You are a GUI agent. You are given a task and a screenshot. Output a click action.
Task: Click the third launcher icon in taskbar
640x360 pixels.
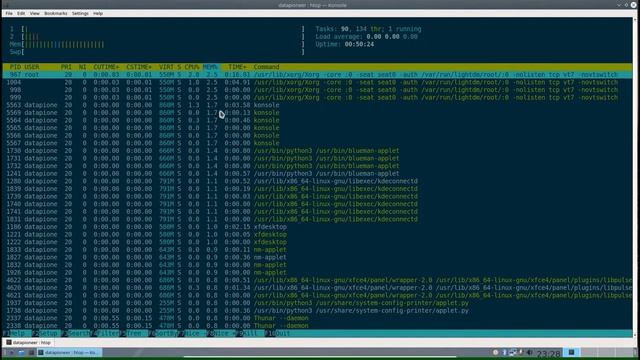coord(31,353)
